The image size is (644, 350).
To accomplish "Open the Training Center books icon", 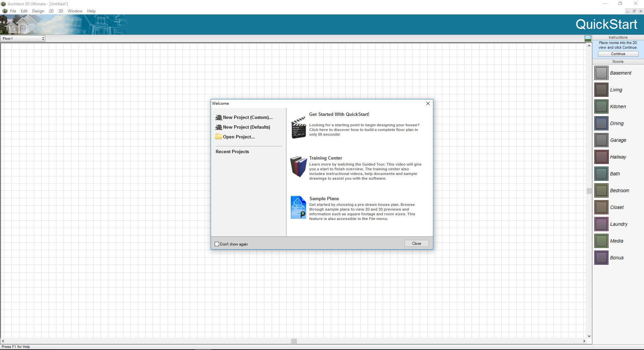I will (x=298, y=167).
